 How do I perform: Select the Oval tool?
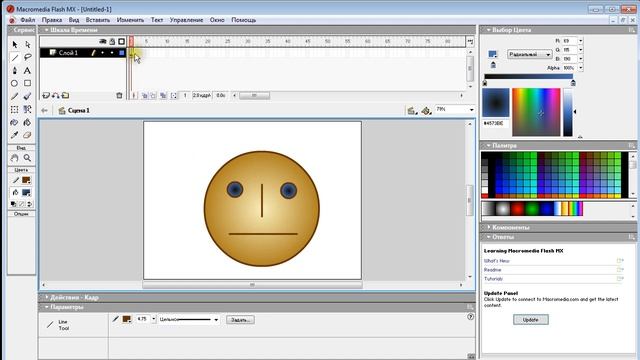(15, 83)
